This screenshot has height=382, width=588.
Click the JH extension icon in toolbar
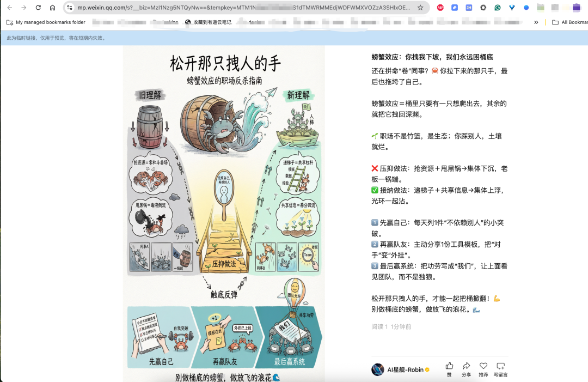pyautogui.click(x=468, y=8)
